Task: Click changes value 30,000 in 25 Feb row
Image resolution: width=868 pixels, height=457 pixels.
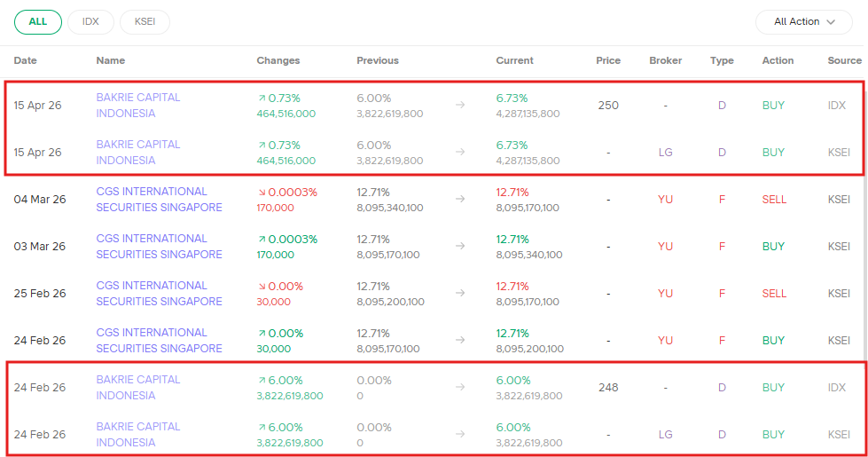Action: coord(273,302)
